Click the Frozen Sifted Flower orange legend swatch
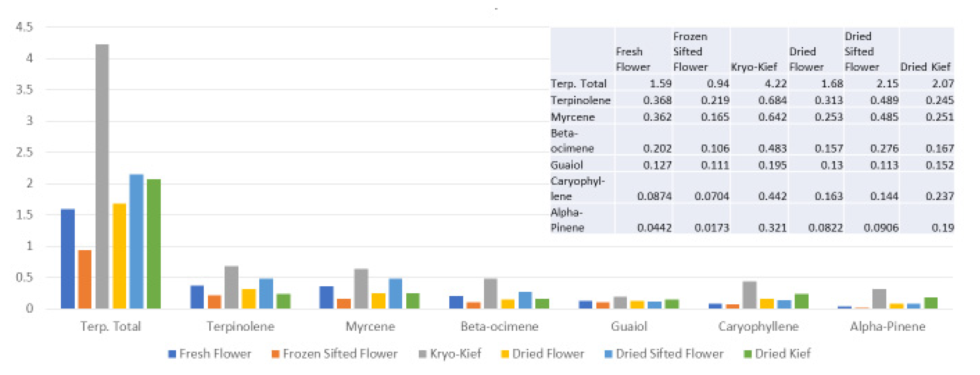980x375 pixels. (275, 354)
